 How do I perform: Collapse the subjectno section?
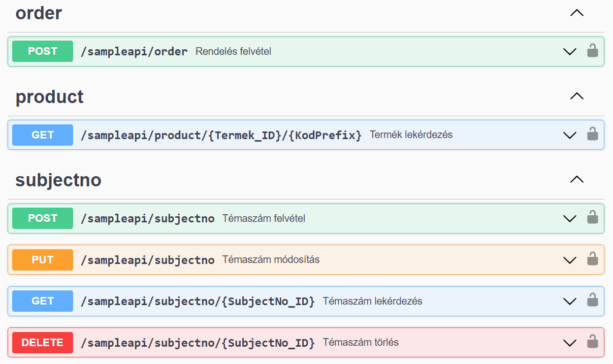pos(577,179)
